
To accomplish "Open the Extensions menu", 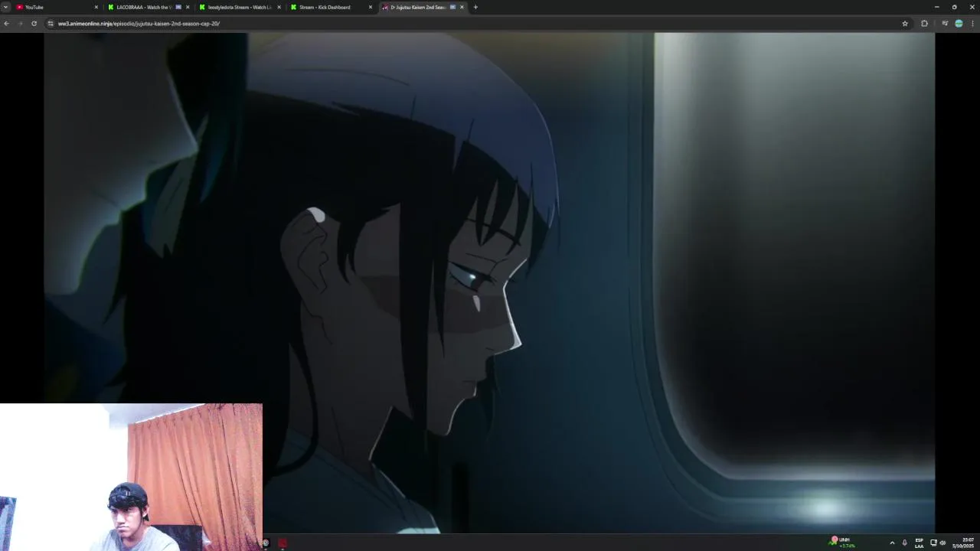I will pyautogui.click(x=924, y=23).
